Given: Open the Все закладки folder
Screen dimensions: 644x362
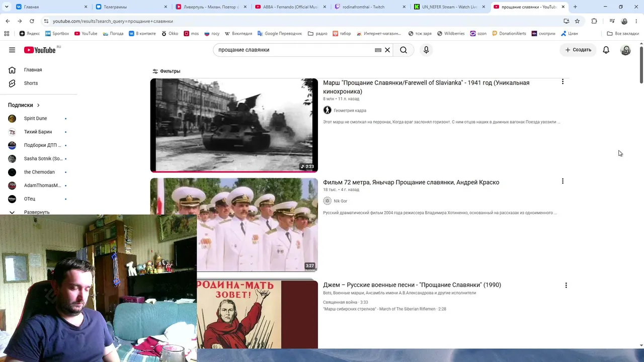Looking at the screenshot, I should coord(623,34).
